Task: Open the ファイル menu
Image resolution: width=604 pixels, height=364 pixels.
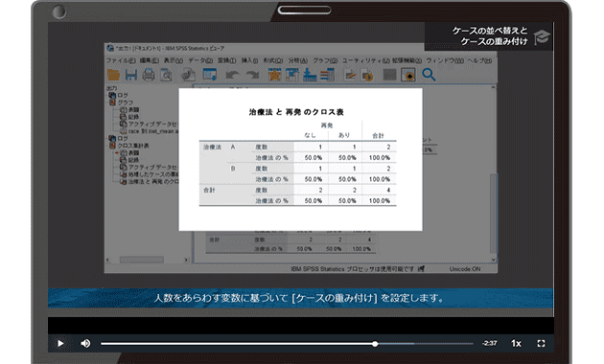Action: click(x=121, y=60)
